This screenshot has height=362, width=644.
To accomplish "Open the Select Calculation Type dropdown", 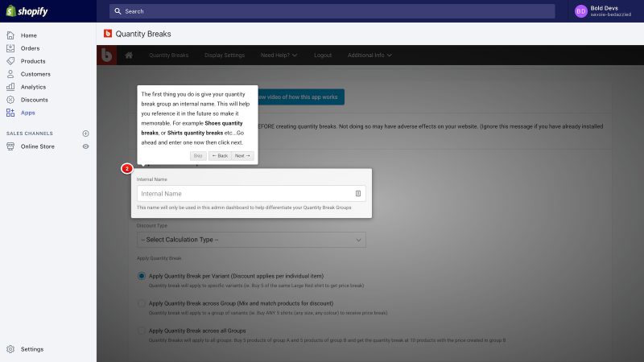I will tap(251, 240).
